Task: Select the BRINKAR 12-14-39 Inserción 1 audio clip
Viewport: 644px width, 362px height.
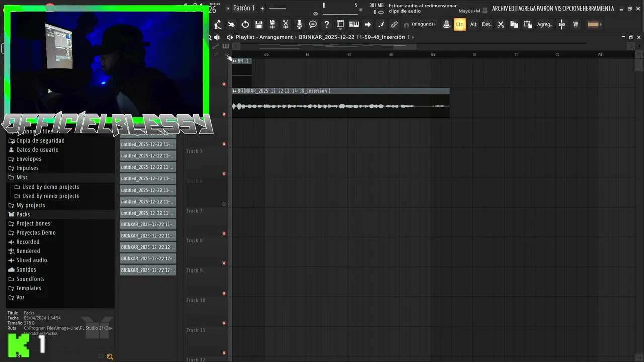Action: tap(341, 103)
